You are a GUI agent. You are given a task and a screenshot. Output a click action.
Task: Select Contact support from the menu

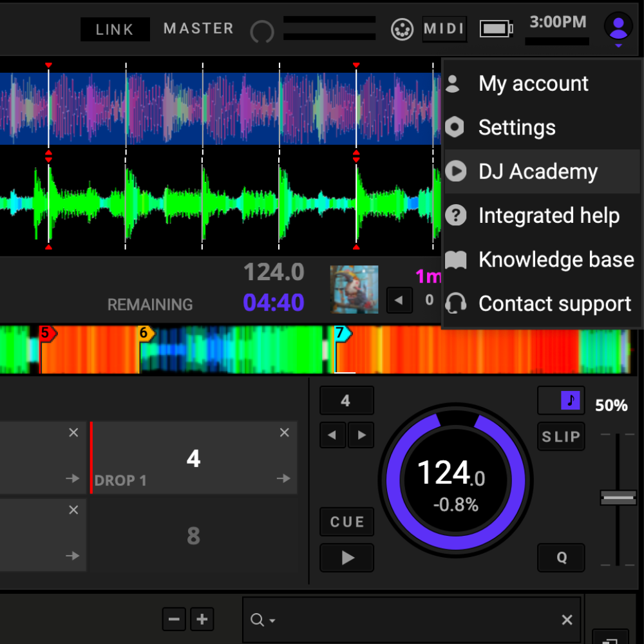tap(542, 303)
